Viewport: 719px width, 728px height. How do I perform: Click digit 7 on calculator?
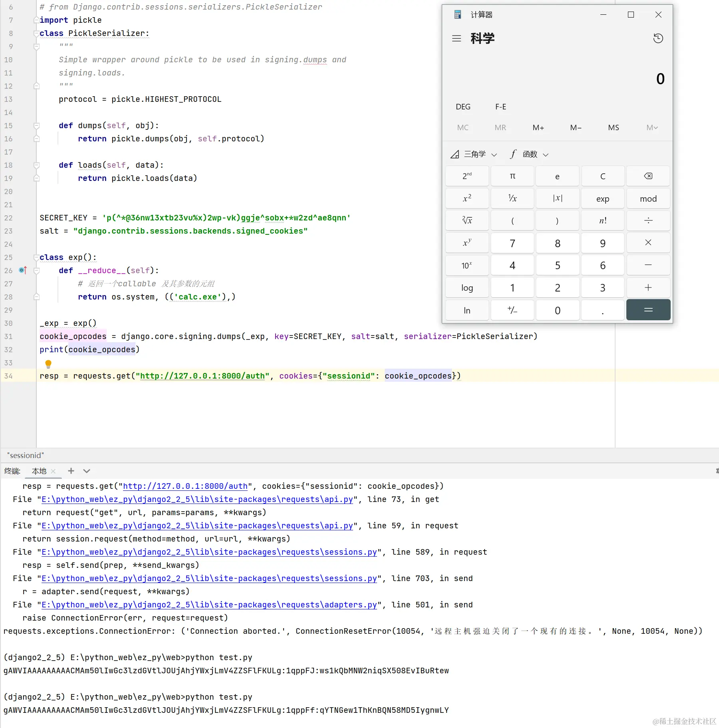pos(512,243)
